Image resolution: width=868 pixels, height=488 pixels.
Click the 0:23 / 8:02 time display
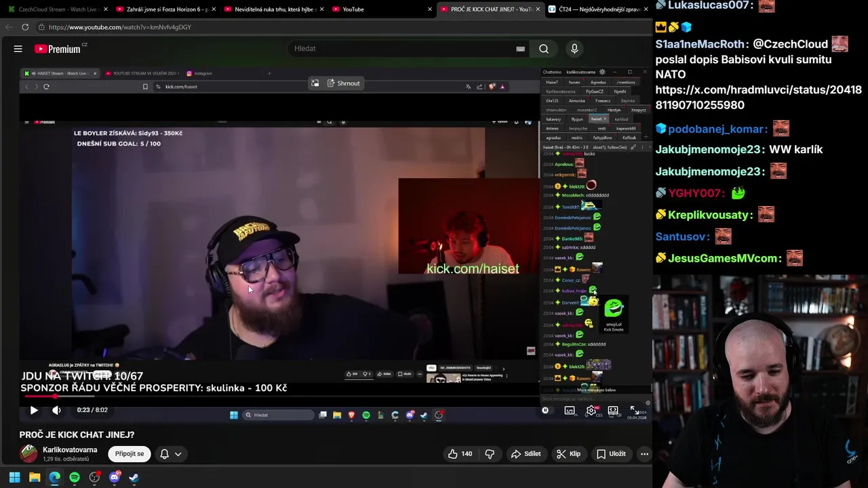[92, 410]
